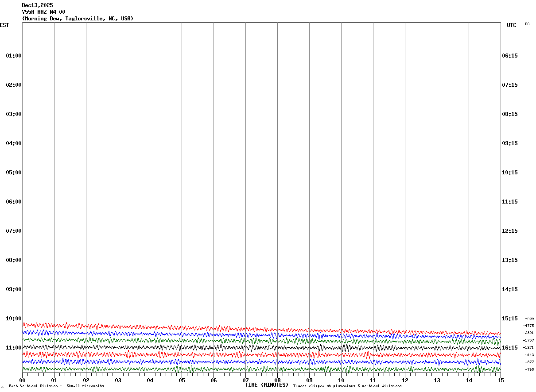Click the -765 offset value
This screenshot has width=536, height=392.
click(x=529, y=369)
